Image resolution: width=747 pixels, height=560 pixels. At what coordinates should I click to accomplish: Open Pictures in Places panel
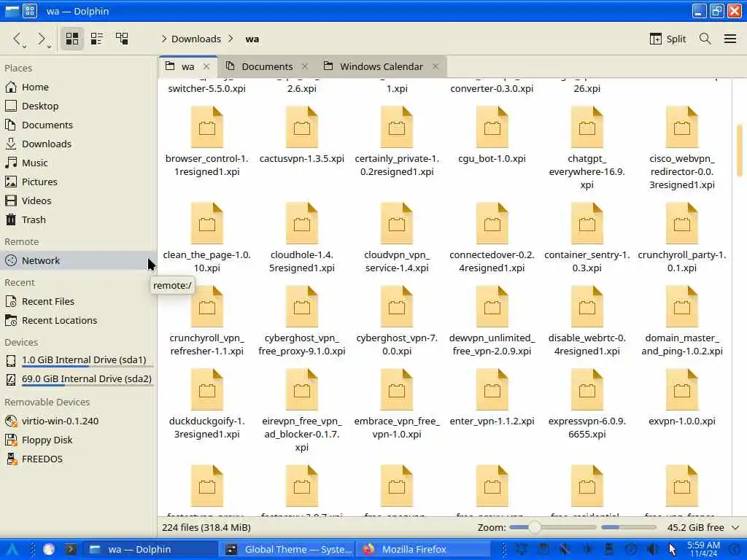point(78,182)
